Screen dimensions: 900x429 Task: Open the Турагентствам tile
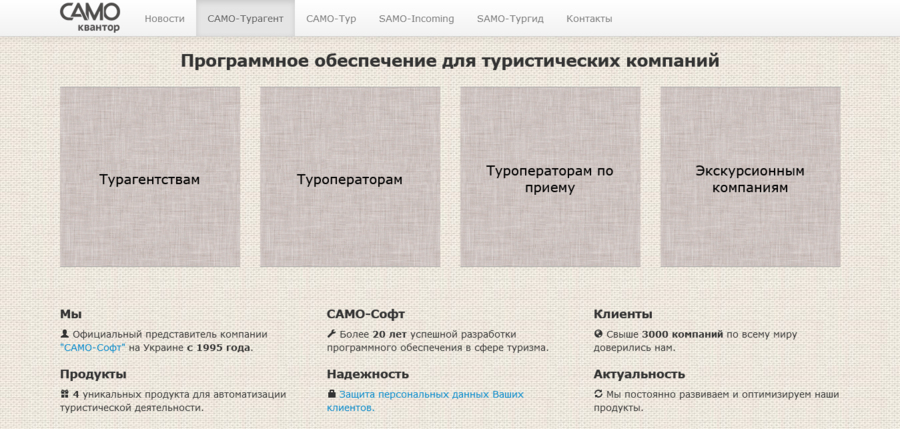(x=150, y=177)
